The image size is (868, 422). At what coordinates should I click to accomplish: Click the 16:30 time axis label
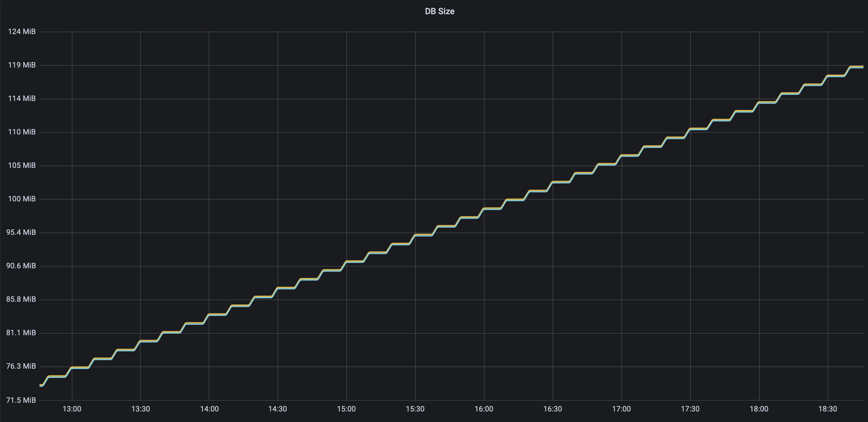click(x=553, y=409)
